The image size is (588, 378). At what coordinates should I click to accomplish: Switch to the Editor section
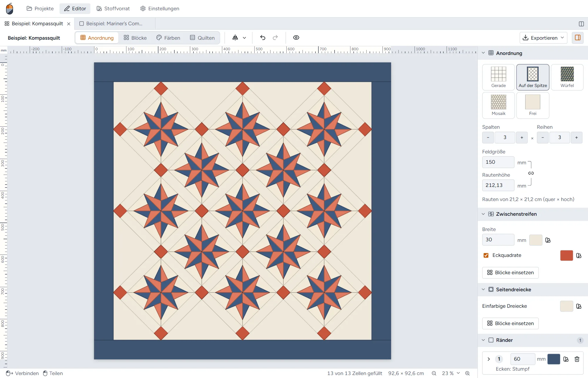tap(75, 9)
